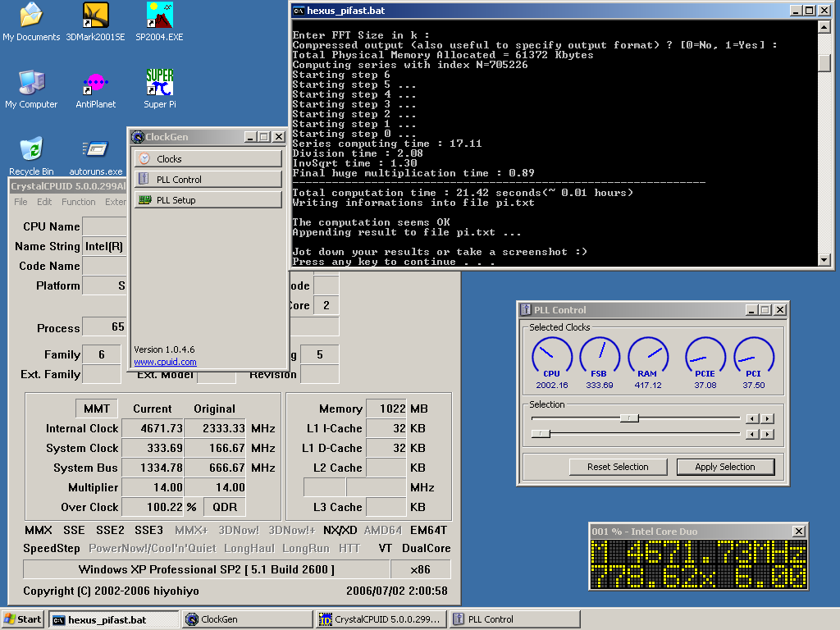Screen dimensions: 840x630
Task: Click the Name String Intel(R) field
Action: (x=104, y=246)
